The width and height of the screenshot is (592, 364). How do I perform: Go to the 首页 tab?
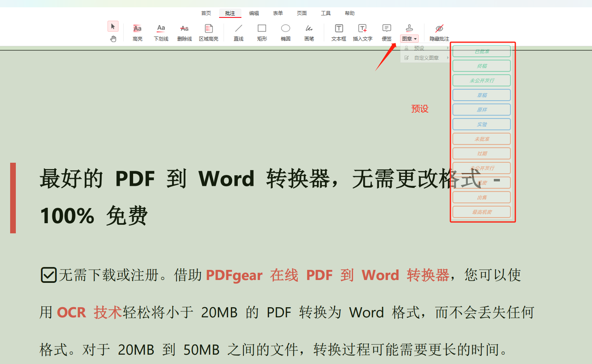(206, 13)
